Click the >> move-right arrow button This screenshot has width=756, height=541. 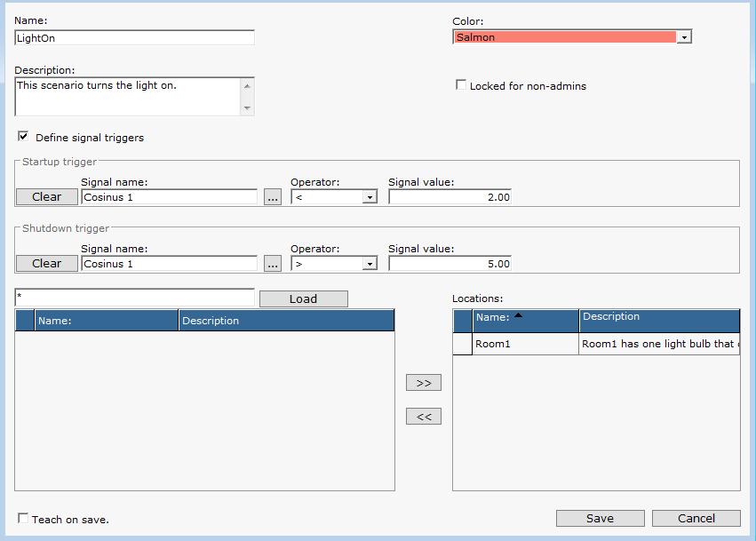pos(423,383)
